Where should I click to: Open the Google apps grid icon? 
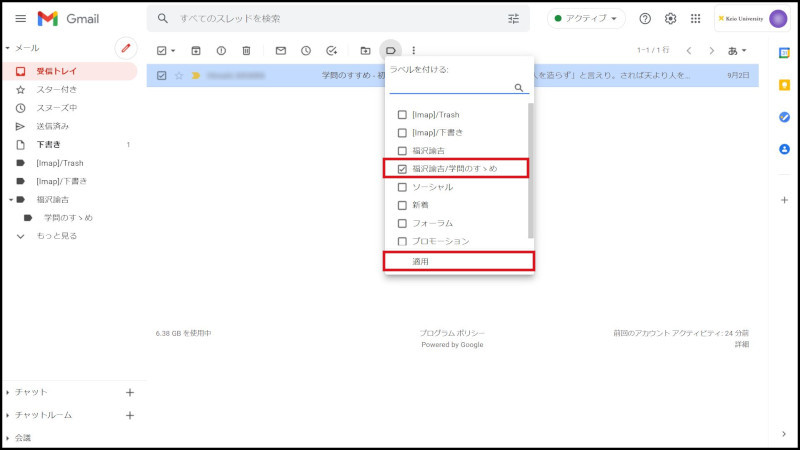point(696,19)
